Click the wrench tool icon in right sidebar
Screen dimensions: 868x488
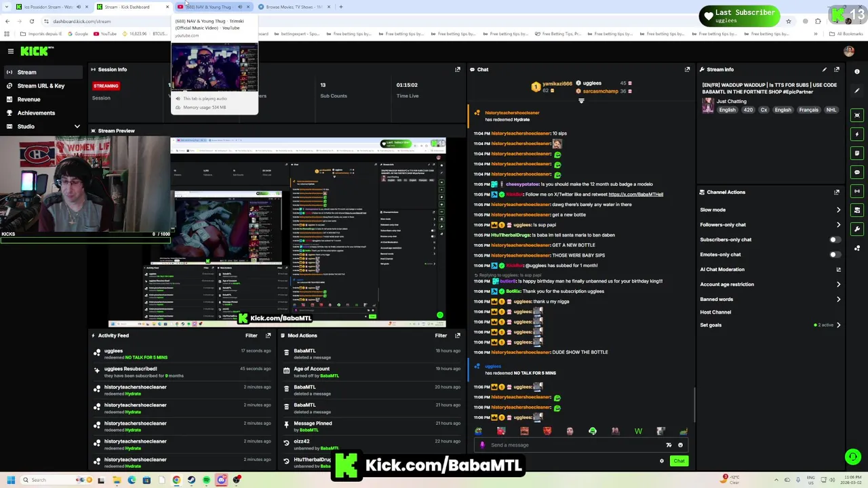(857, 229)
